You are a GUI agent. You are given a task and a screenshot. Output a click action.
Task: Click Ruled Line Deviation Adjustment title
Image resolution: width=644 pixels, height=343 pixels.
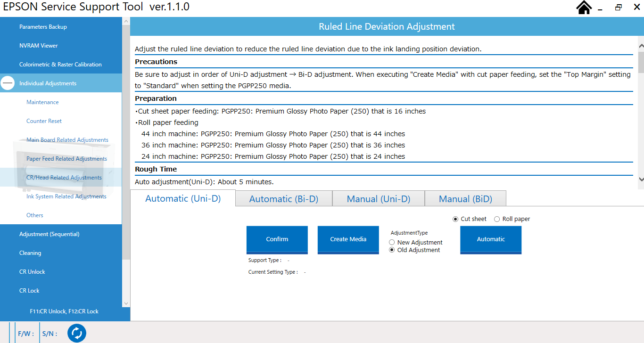[387, 27]
